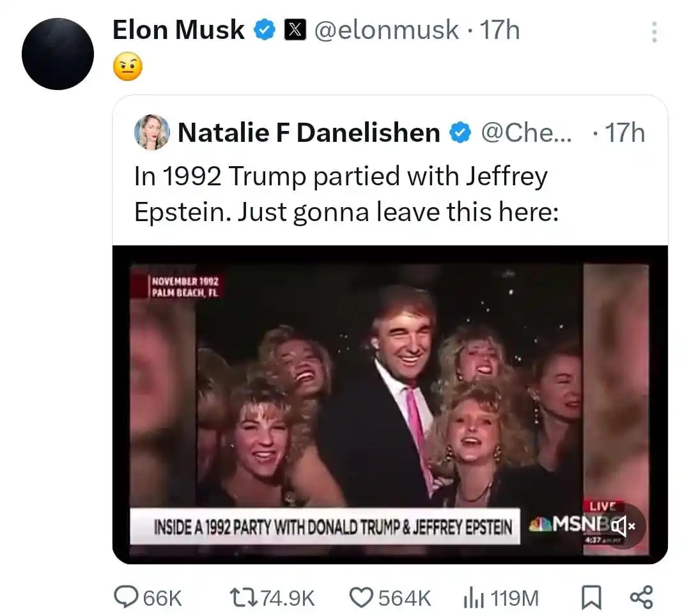
Task: View analytics via the 119M views icon
Action: pyautogui.click(x=470, y=598)
